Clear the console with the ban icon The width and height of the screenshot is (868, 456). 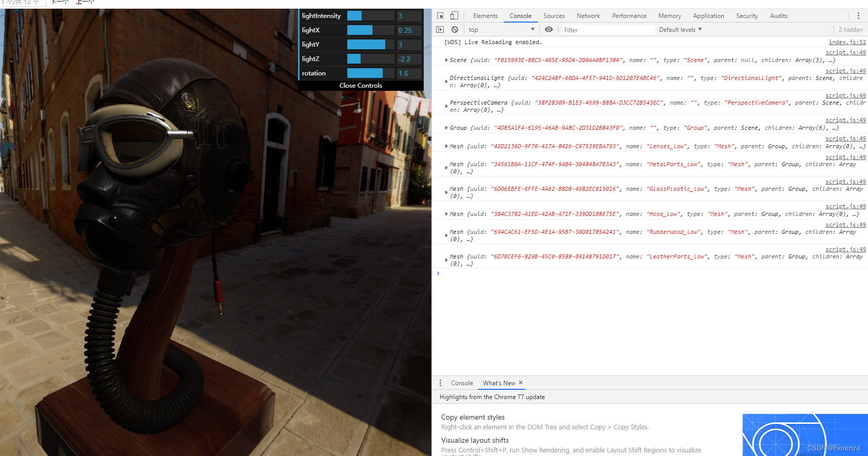click(x=455, y=30)
